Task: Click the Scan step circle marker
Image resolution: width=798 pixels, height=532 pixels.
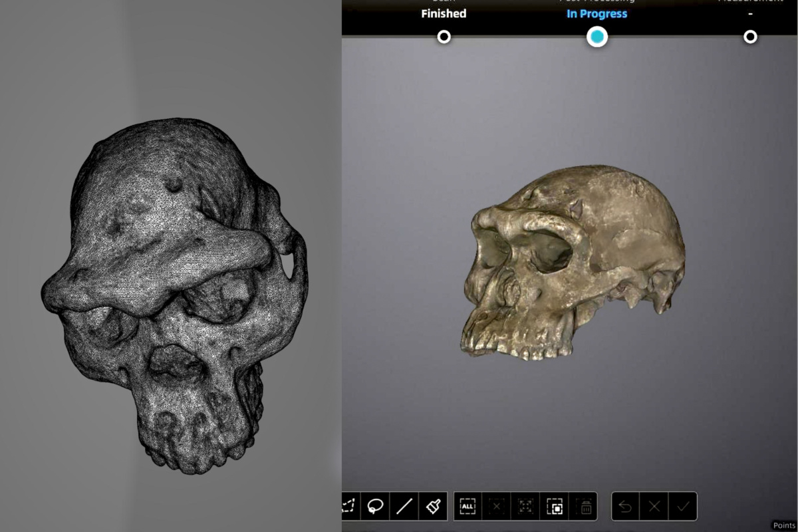Action: pyautogui.click(x=444, y=37)
